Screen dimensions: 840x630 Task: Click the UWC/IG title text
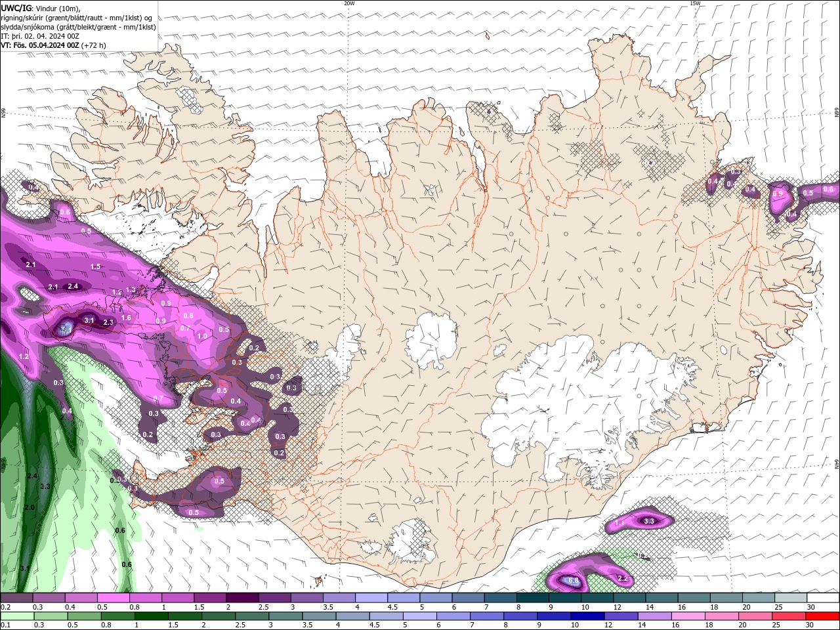15,8
